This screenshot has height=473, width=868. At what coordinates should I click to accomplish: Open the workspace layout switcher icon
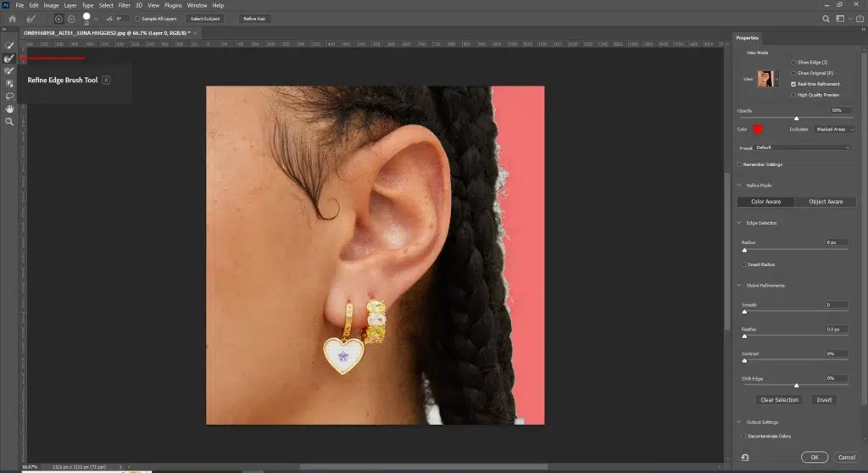pyautogui.click(x=840, y=19)
